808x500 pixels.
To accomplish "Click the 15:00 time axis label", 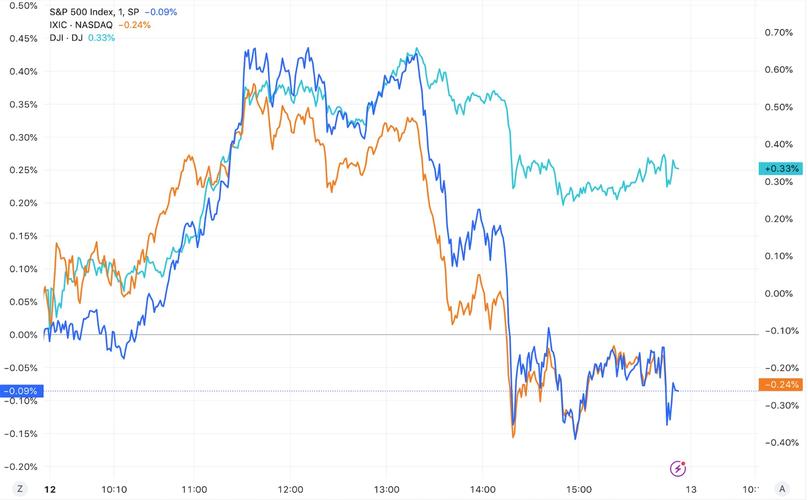I will click(577, 489).
